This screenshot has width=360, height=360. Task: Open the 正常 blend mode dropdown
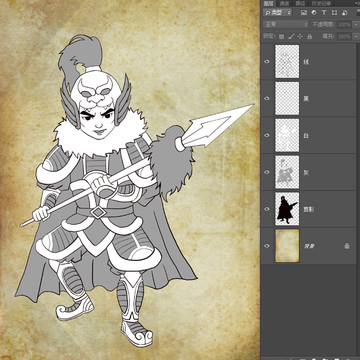click(286, 24)
